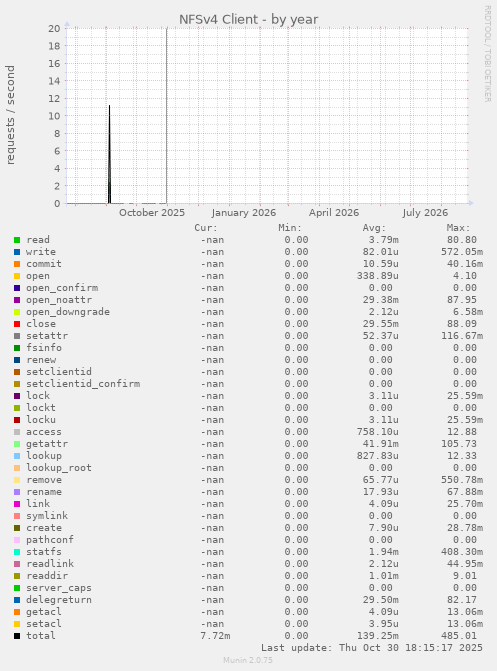497x671 pixels.
Task: Click the black total legend swatch
Action: point(17,636)
